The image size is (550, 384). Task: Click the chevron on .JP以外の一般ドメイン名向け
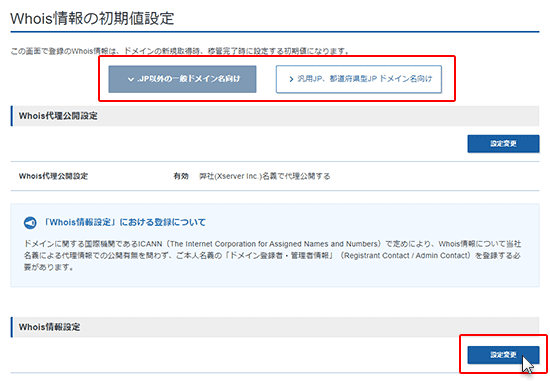click(131, 80)
